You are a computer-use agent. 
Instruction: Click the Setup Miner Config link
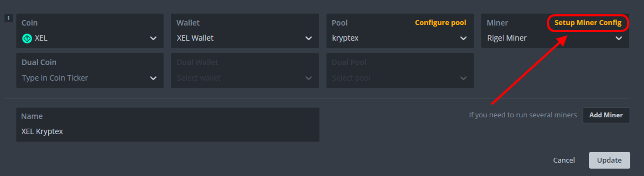588,23
